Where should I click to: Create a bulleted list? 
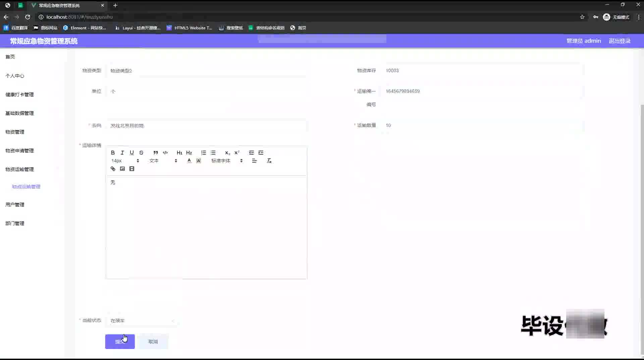click(x=213, y=152)
